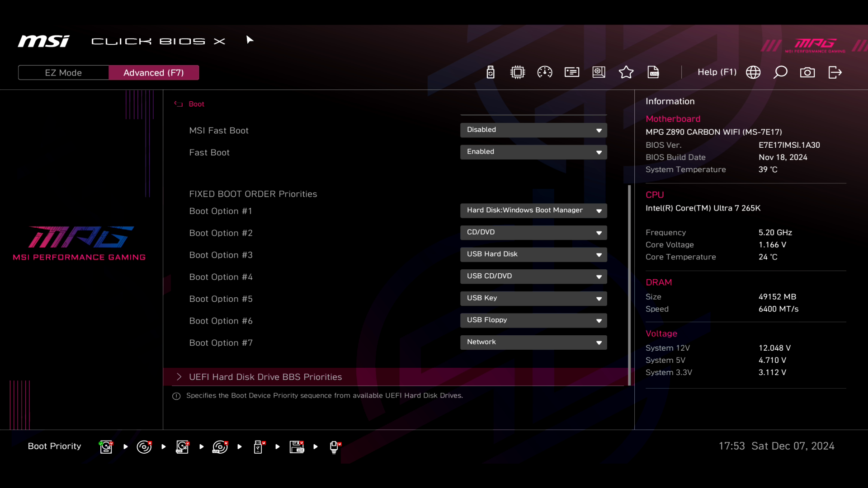Click the language globe icon
This screenshot has height=488, width=868.
(753, 72)
